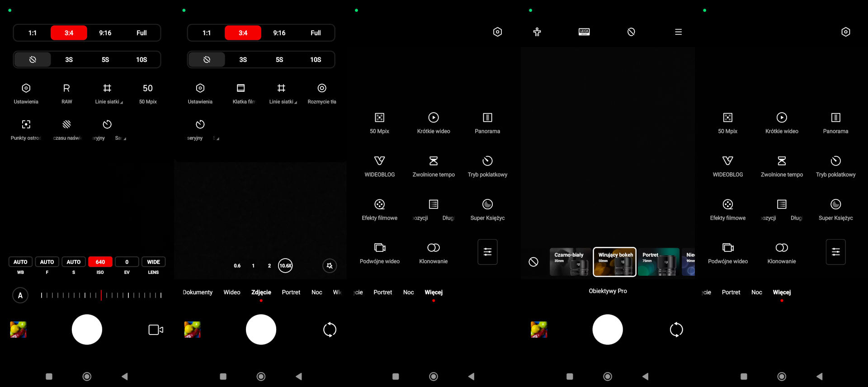Switch to the Portret mode tab
The image size is (868, 387).
[291, 293]
